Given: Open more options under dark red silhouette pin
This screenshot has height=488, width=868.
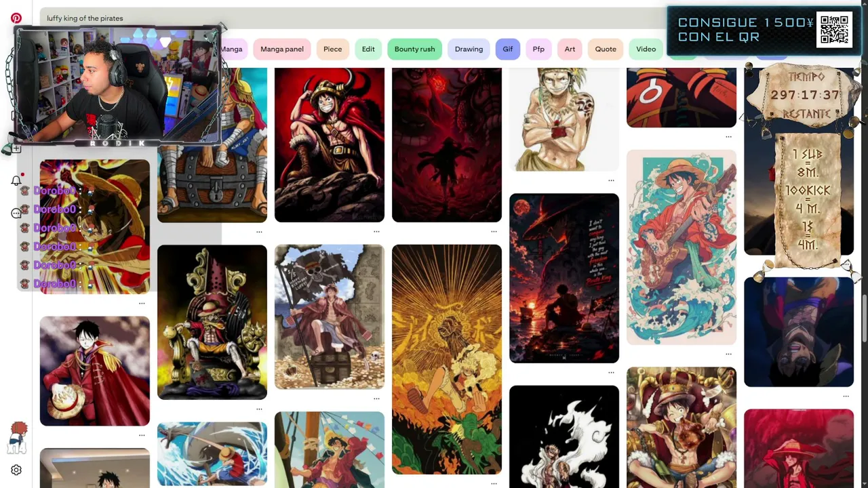Looking at the screenshot, I should (494, 232).
